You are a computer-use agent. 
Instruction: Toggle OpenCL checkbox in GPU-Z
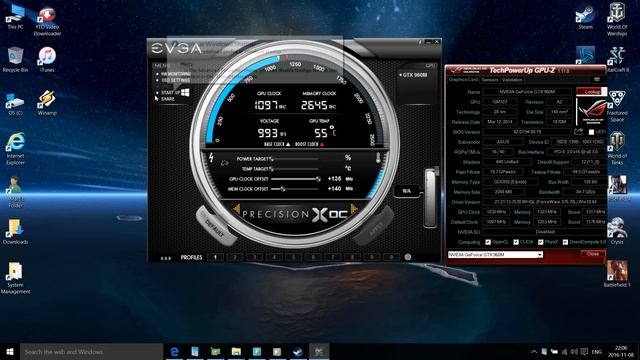(x=488, y=242)
